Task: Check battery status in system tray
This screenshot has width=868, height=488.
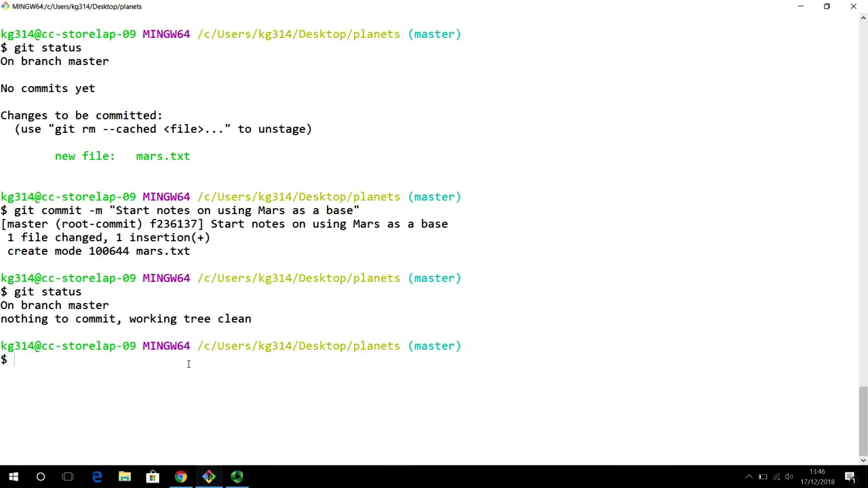Action: 763,477
